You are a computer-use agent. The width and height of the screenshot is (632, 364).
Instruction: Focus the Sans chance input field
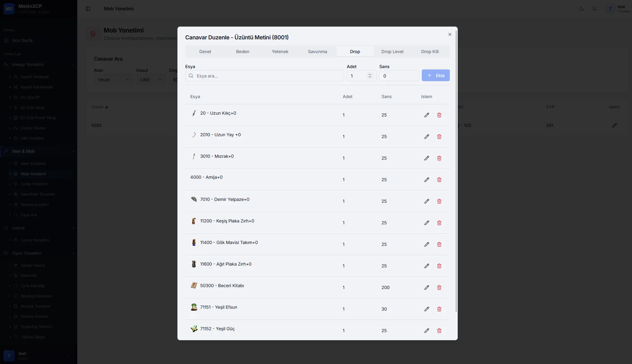coord(399,76)
